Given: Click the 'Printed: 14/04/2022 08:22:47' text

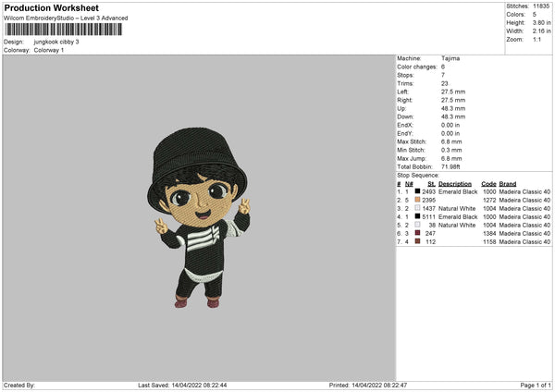Looking at the screenshot, I should pyautogui.click(x=368, y=386).
